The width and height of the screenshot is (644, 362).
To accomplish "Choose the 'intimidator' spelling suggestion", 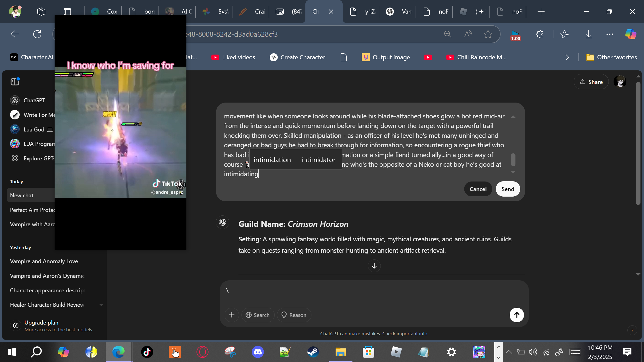I will (318, 160).
